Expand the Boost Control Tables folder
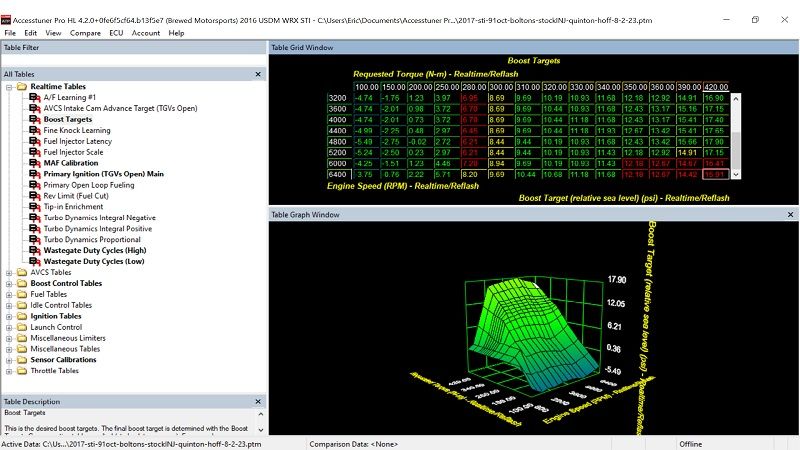Image resolution: width=800 pixels, height=450 pixels. point(9,284)
